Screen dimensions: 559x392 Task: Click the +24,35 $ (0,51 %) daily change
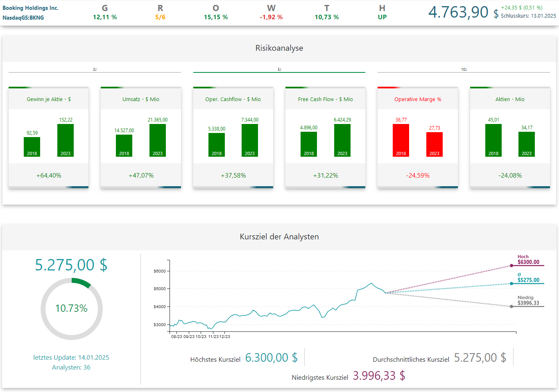click(522, 7)
